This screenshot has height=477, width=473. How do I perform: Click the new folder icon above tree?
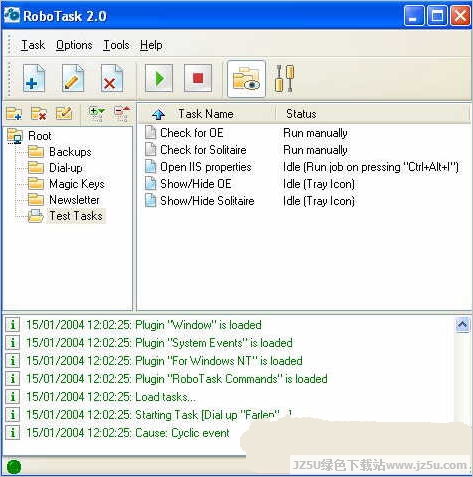pyautogui.click(x=14, y=113)
